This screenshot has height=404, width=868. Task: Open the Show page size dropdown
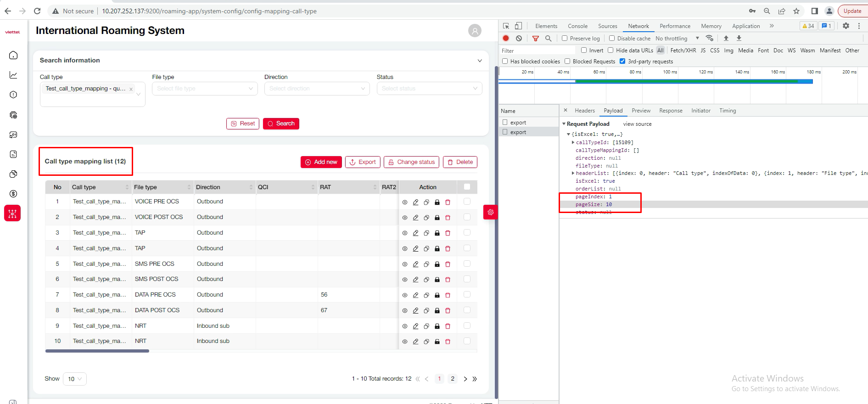(x=74, y=379)
